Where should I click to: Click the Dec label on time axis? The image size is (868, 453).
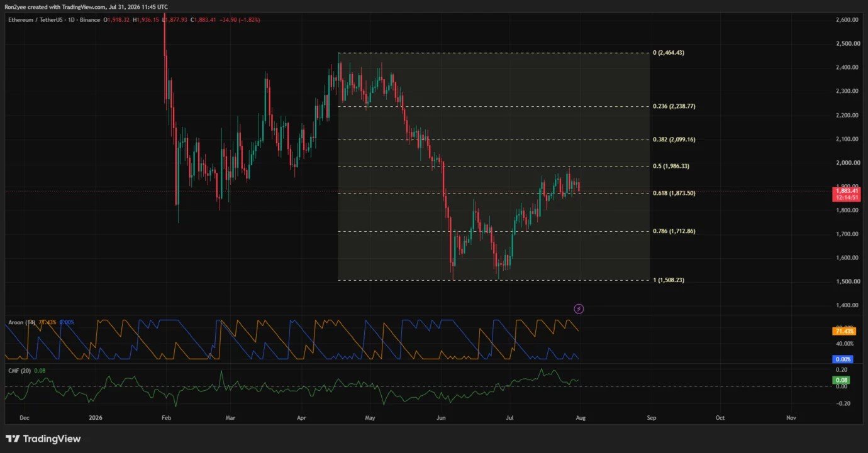click(x=25, y=417)
